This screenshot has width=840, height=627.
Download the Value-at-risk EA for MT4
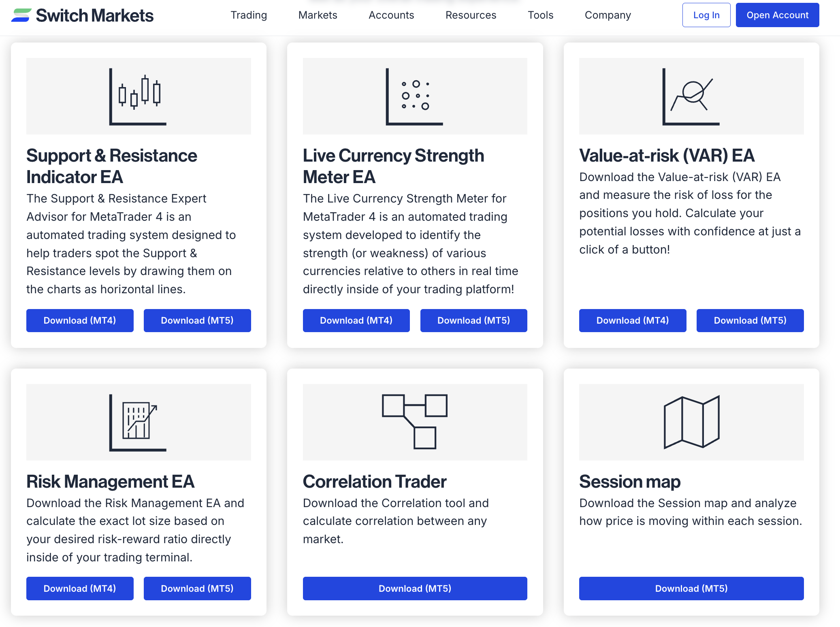[632, 320]
